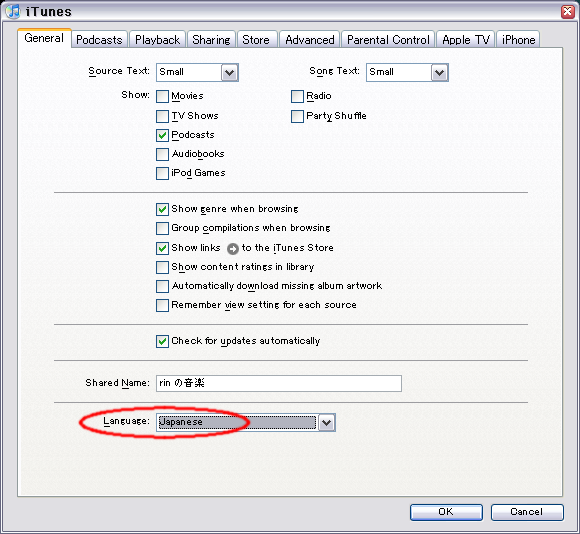580x534 pixels.
Task: Switch to the Playback tab
Action: [157, 40]
